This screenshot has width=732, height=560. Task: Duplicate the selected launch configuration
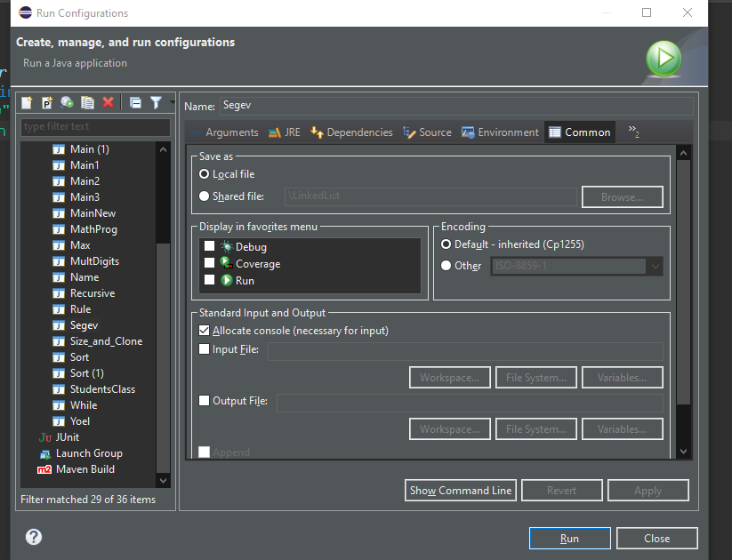coord(87,102)
